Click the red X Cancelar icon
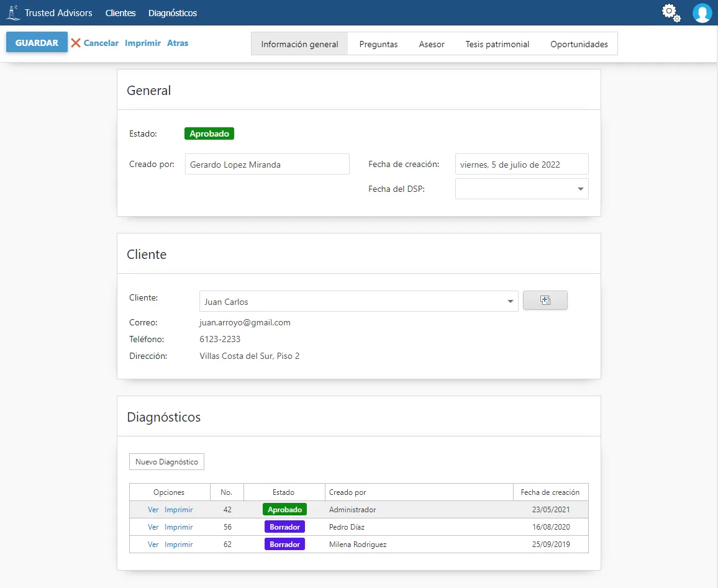This screenshot has height=588, width=718. click(76, 43)
